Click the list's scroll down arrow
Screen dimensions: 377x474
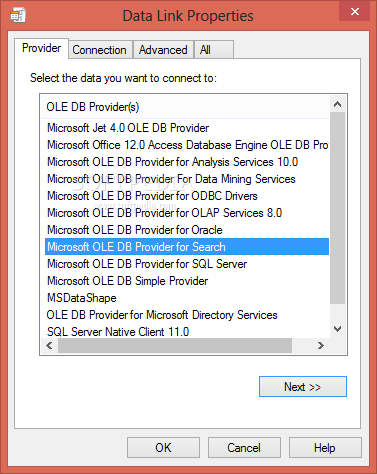pyautogui.click(x=337, y=329)
